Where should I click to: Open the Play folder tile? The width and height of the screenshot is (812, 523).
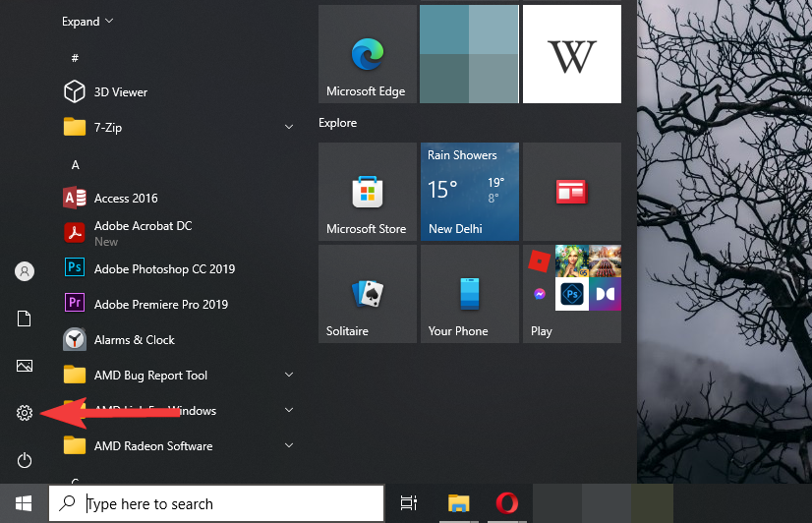pyautogui.click(x=572, y=294)
